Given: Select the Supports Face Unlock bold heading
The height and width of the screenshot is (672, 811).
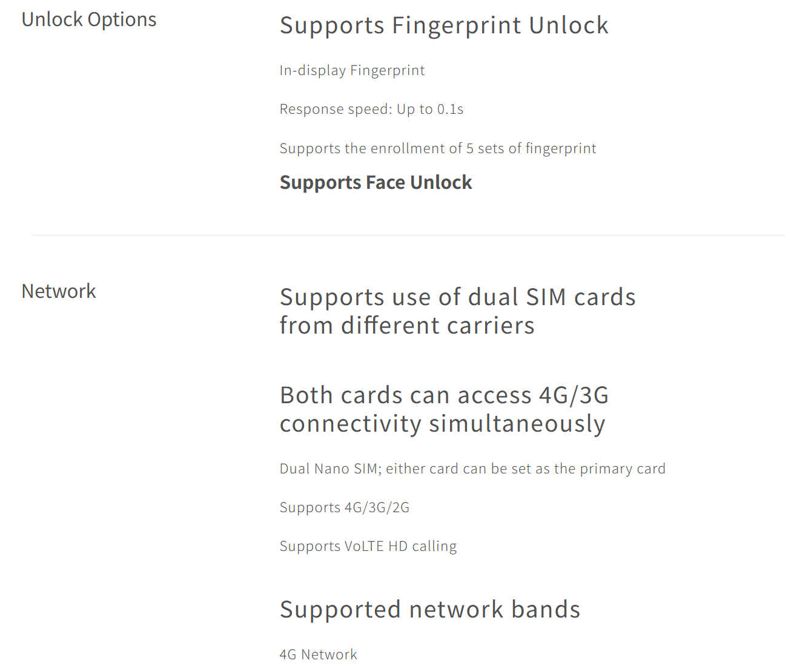Looking at the screenshot, I should (376, 183).
